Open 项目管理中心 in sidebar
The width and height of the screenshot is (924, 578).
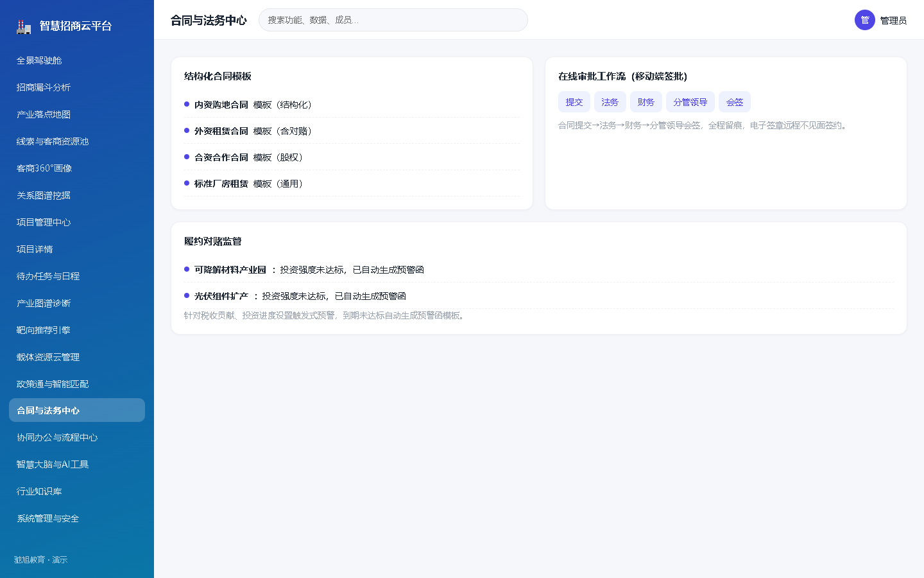(x=77, y=222)
